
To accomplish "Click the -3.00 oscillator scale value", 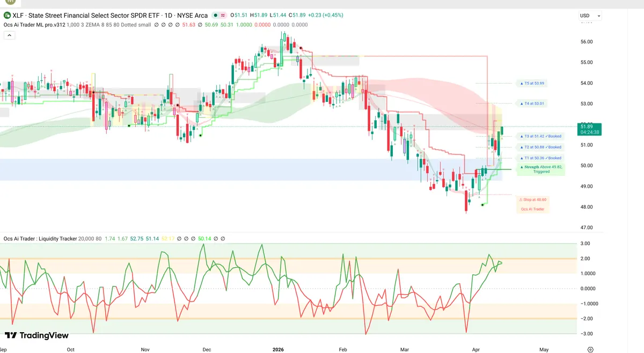I will pos(586,334).
